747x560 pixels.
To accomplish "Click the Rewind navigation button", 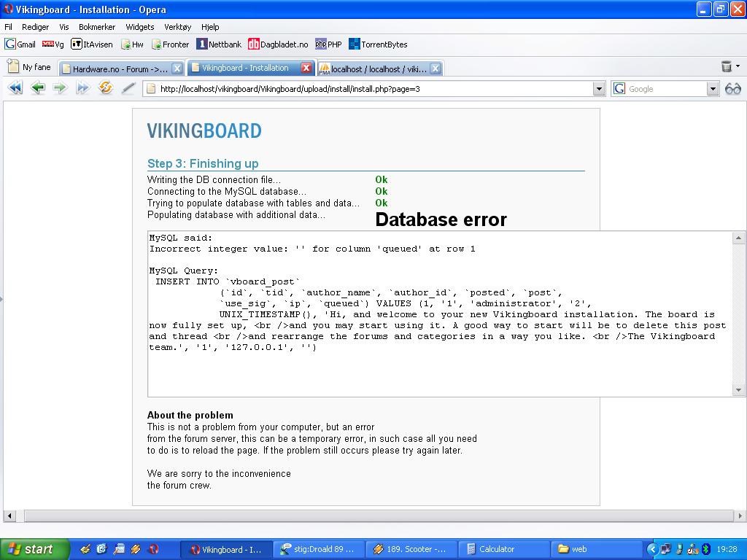I will click(15, 87).
